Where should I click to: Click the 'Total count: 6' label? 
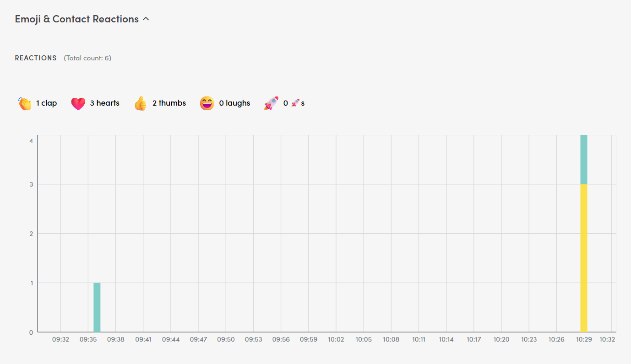87,58
